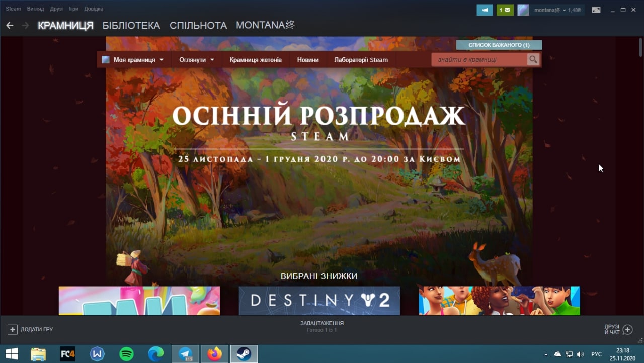Open volume tray icon

pos(581,354)
